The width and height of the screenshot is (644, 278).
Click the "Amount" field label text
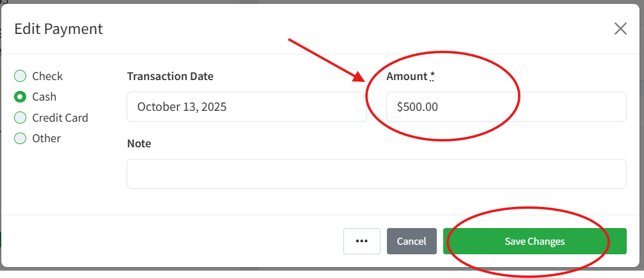pos(406,76)
